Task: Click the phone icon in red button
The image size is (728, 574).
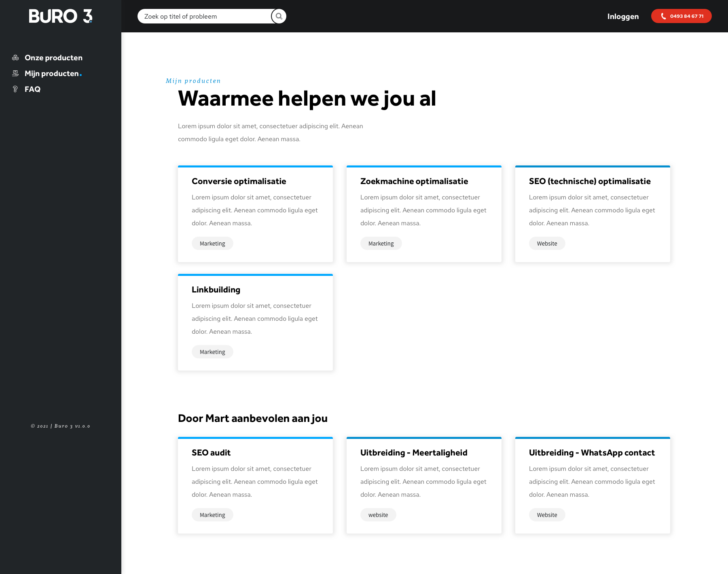Action: pyautogui.click(x=663, y=16)
